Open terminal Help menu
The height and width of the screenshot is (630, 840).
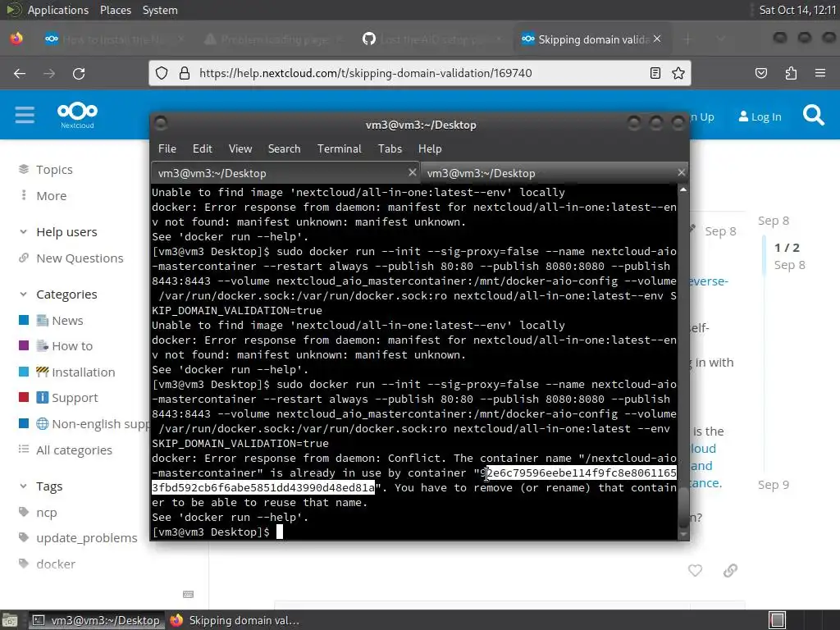click(x=430, y=149)
